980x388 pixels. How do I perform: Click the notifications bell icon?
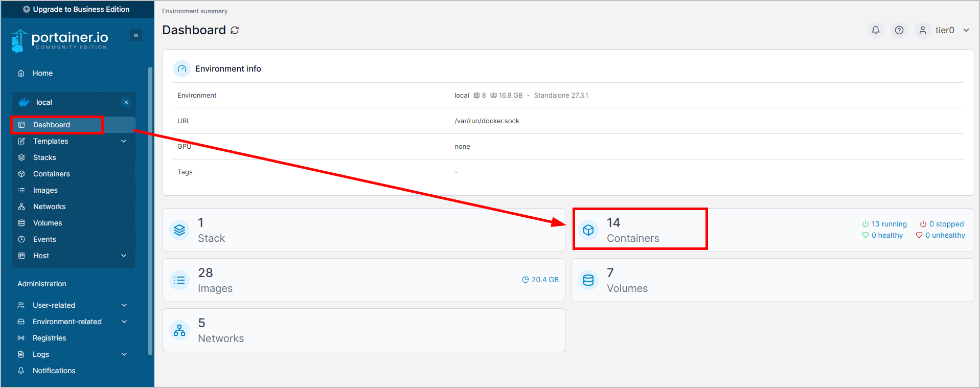tap(875, 30)
